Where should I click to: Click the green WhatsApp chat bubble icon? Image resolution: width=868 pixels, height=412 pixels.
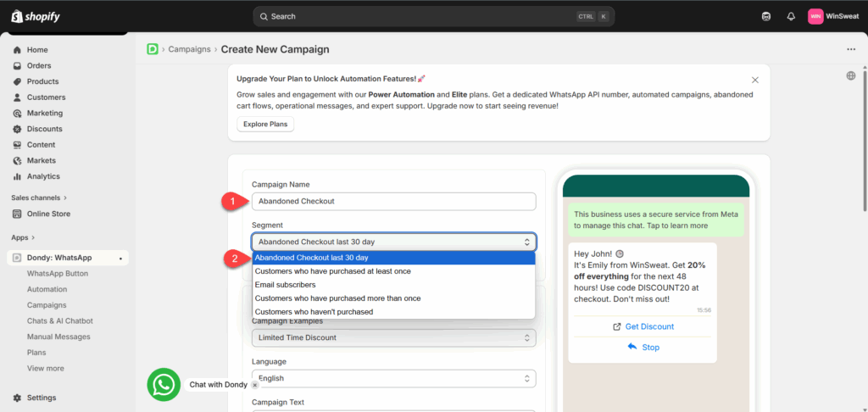click(x=164, y=384)
